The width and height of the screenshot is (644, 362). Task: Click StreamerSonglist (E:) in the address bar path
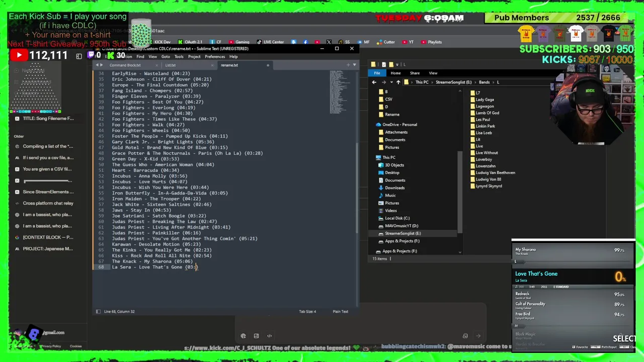click(x=454, y=82)
